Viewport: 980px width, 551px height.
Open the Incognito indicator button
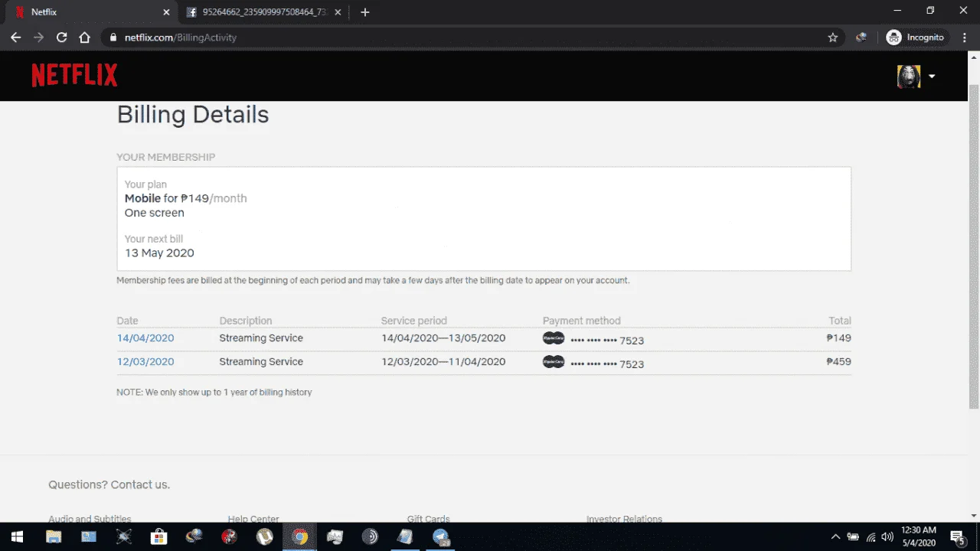(x=916, y=37)
